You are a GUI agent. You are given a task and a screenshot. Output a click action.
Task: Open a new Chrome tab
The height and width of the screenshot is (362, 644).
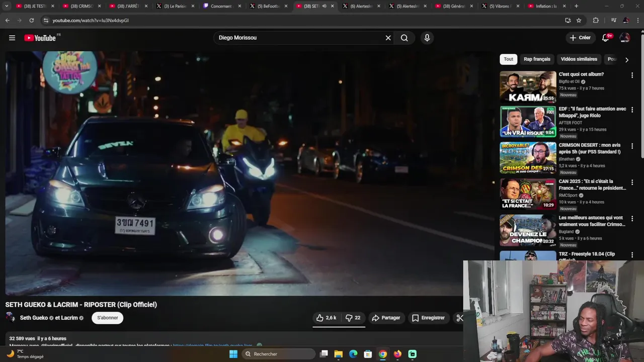point(576,6)
